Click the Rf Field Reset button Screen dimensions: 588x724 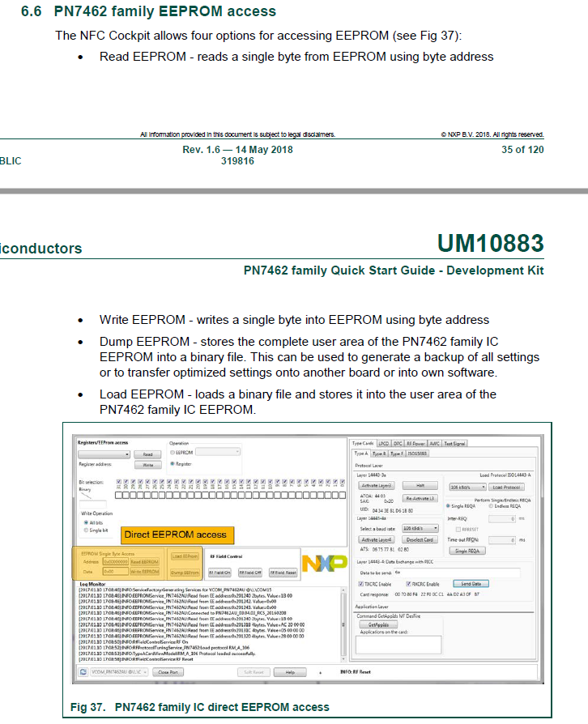(x=283, y=573)
